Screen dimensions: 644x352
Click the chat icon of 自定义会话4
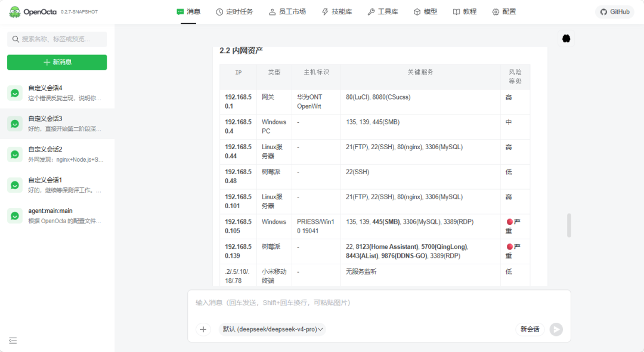tap(15, 93)
